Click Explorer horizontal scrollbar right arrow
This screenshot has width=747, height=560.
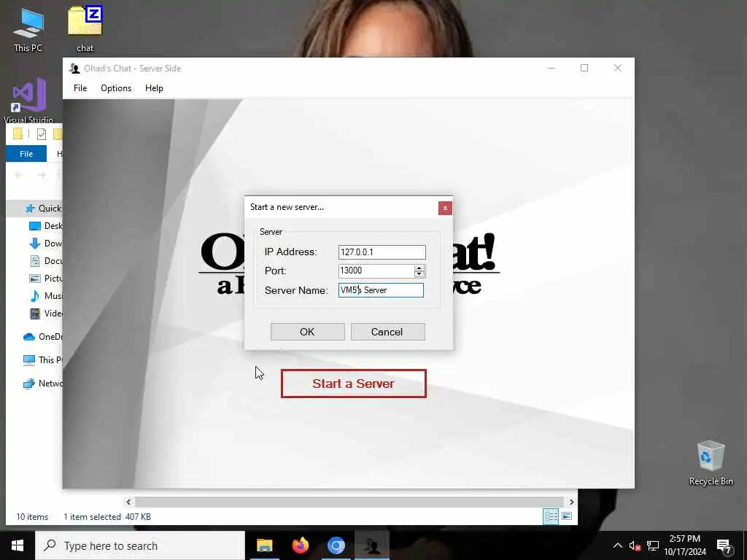(x=571, y=502)
